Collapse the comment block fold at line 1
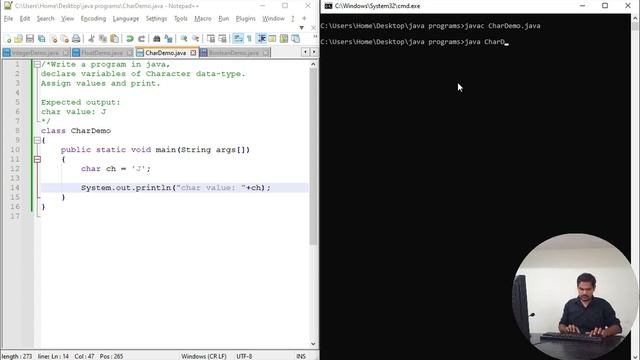640x360 pixels. point(37,64)
